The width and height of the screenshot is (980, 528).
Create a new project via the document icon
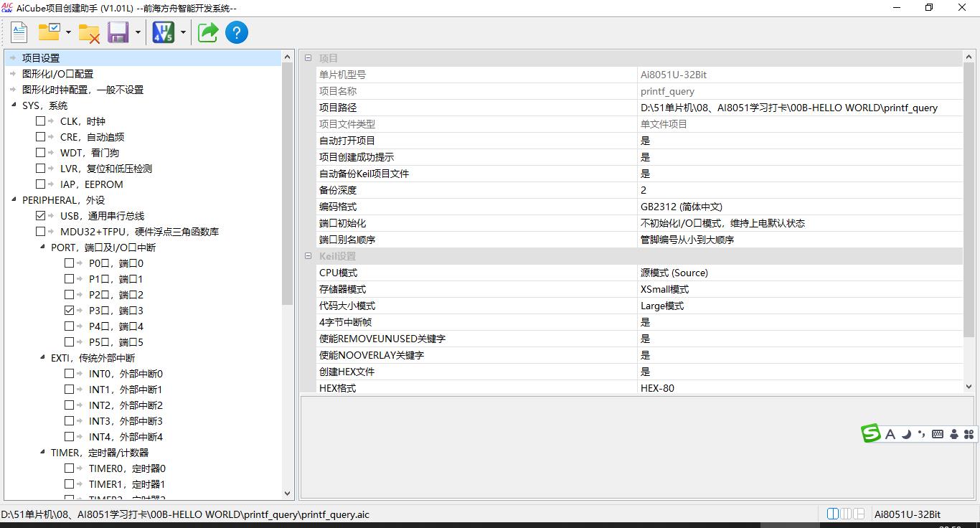pyautogui.click(x=19, y=32)
